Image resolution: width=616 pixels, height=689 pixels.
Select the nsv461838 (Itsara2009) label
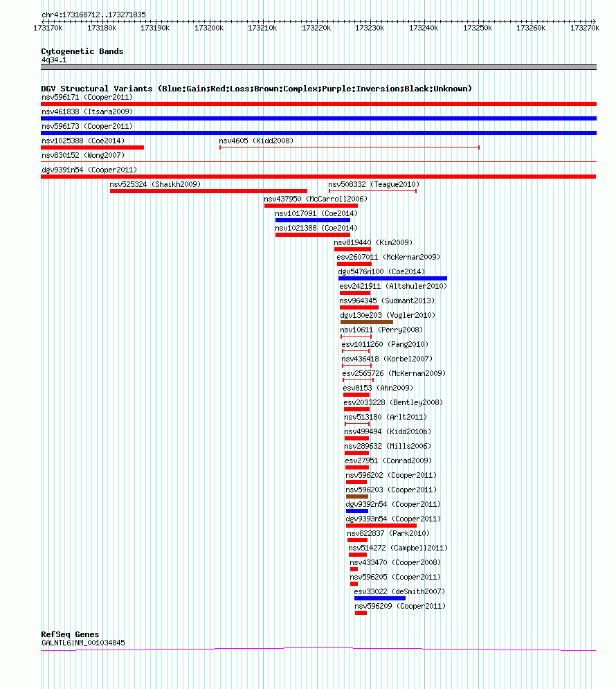coord(87,111)
